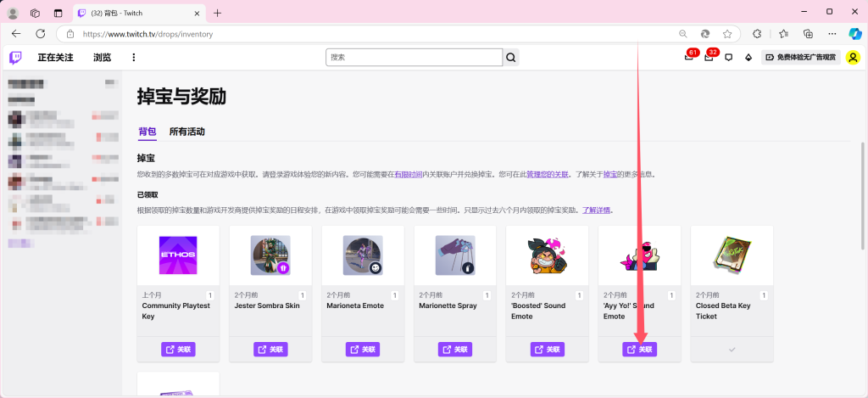Screen dimensions: 868x398
Task: Open a new tab with plus icon
Action: pos(217,13)
